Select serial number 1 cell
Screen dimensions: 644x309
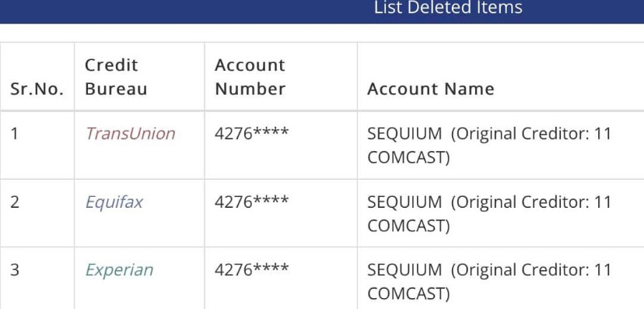point(14,134)
